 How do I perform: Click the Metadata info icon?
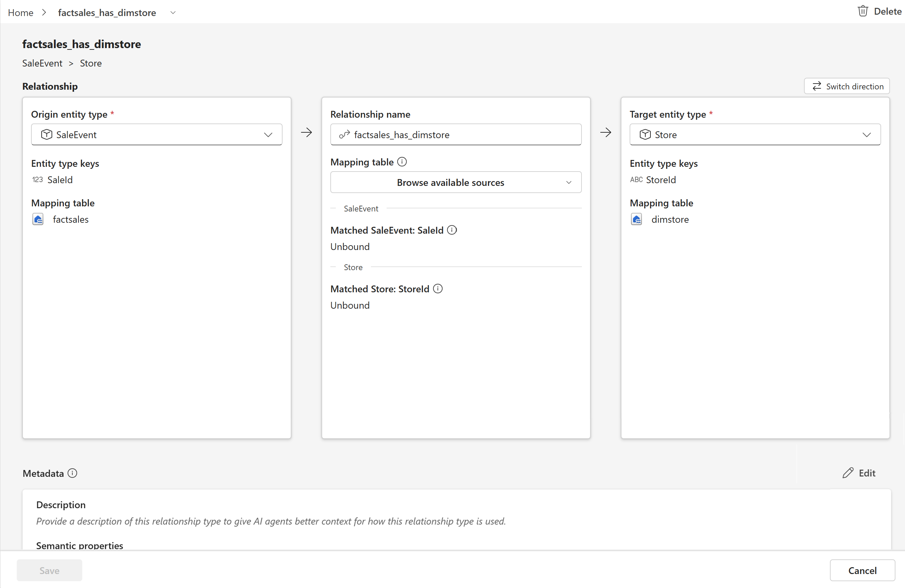[x=72, y=473]
